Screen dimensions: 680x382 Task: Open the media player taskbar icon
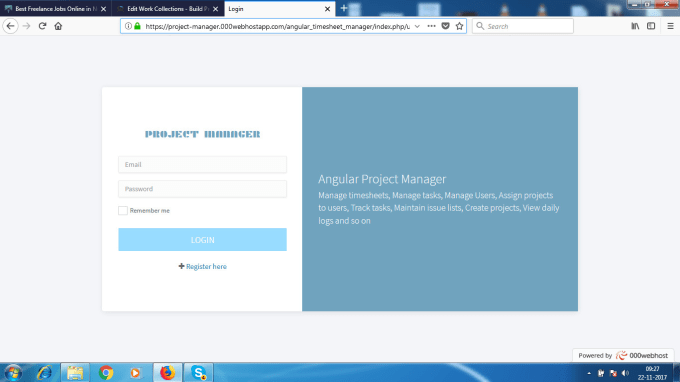pos(135,372)
